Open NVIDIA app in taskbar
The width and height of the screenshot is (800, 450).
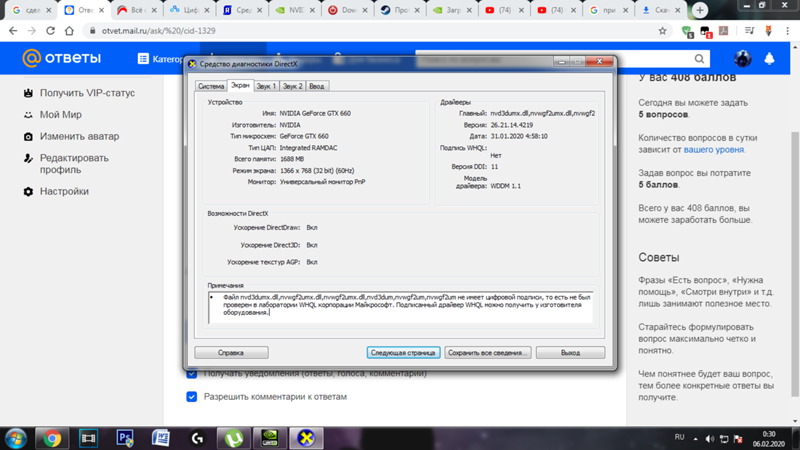click(270, 438)
